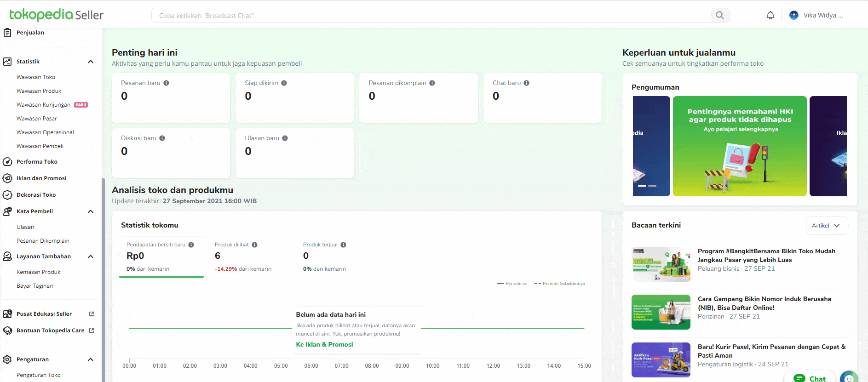Open Wawasan Pasar menu item

37,119
